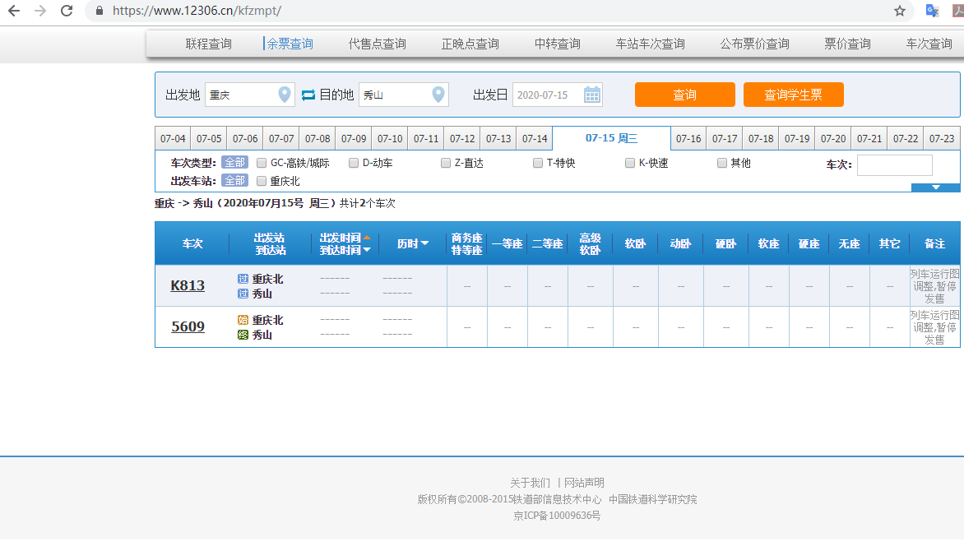Sort by 出发时间 ascending arrow

click(367, 238)
